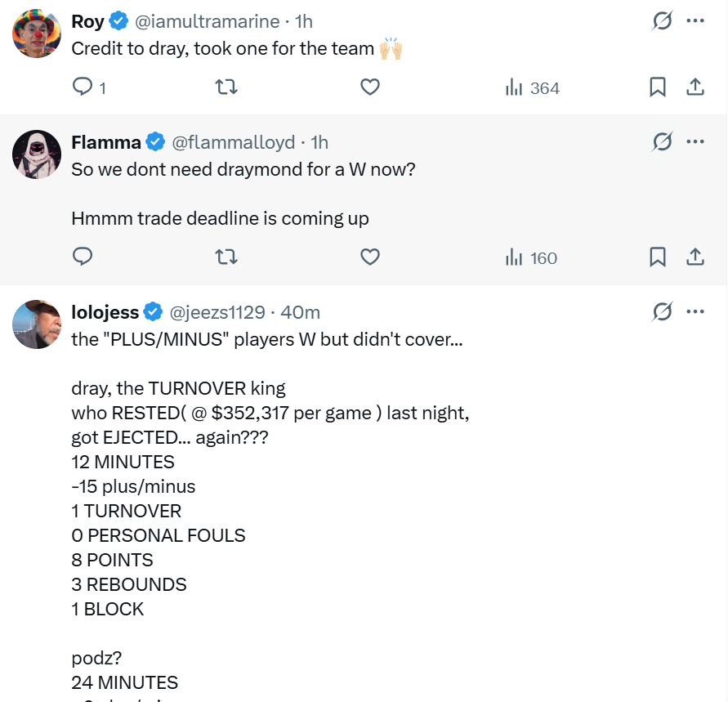Reply to Roy's tweet
Image resolution: width=728 pixels, height=702 pixels.
[83, 87]
